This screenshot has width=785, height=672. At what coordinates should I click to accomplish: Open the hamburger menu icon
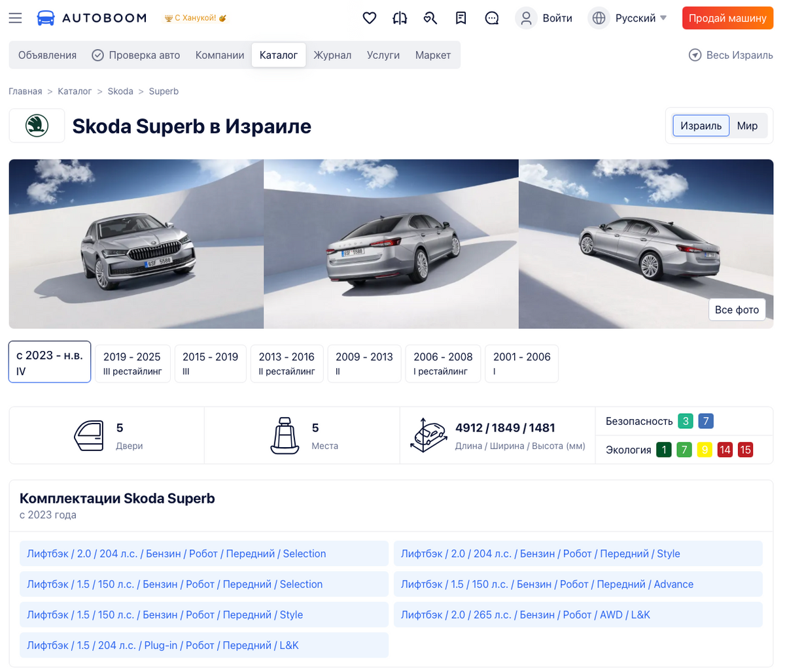click(x=15, y=18)
